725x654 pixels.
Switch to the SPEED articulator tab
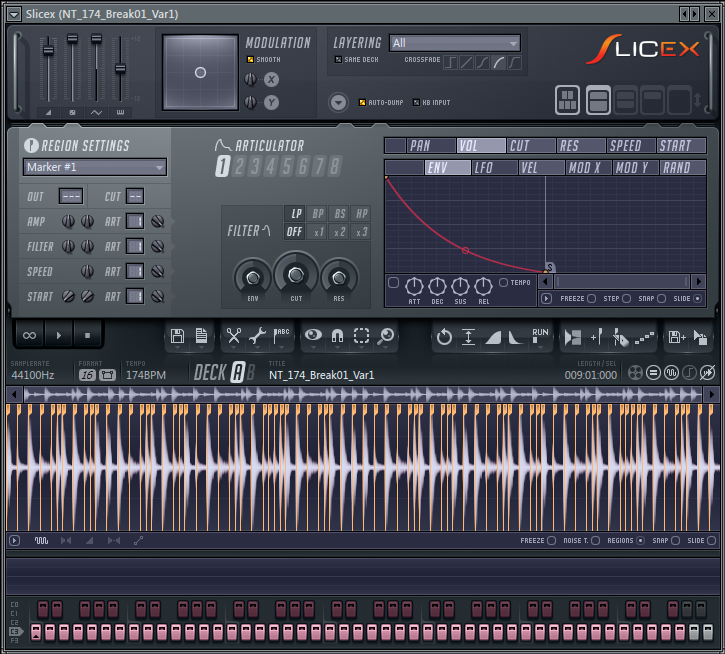[631, 146]
